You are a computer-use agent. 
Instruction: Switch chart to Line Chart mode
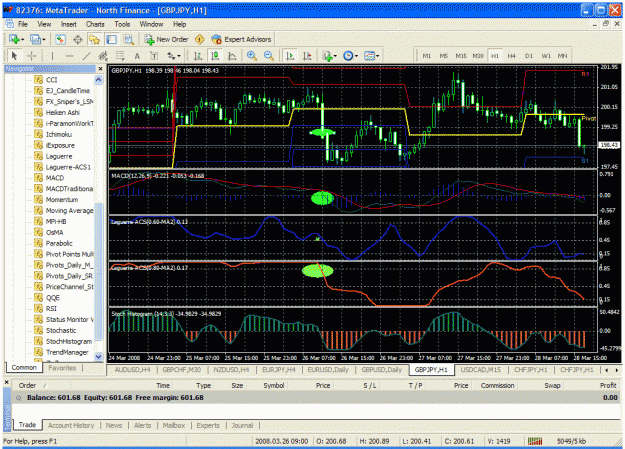[x=232, y=56]
